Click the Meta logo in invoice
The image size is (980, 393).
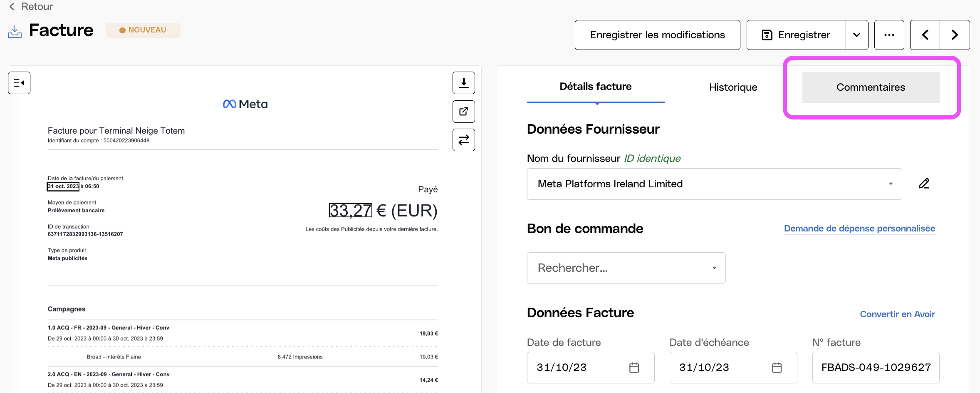pyautogui.click(x=245, y=104)
